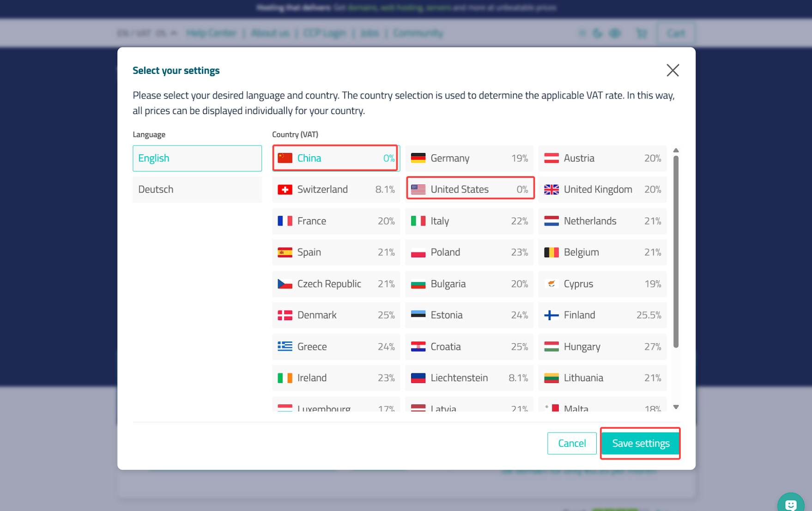Open the Help Center link in header

pyautogui.click(x=212, y=33)
